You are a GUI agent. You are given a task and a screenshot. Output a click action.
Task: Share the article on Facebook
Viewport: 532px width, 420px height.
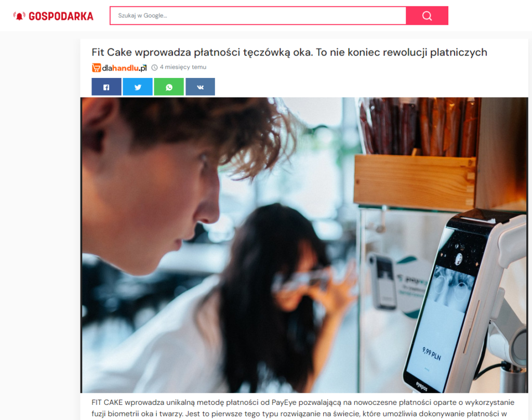coord(106,87)
